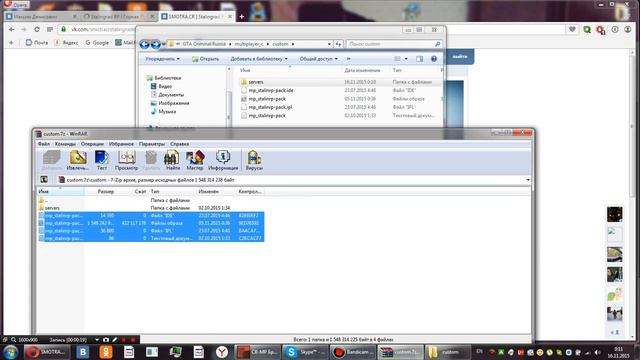Image resolution: width=640 pixels, height=360 pixels.
Task: Click the Find (Найти) binoculars icon
Action: 172,160
